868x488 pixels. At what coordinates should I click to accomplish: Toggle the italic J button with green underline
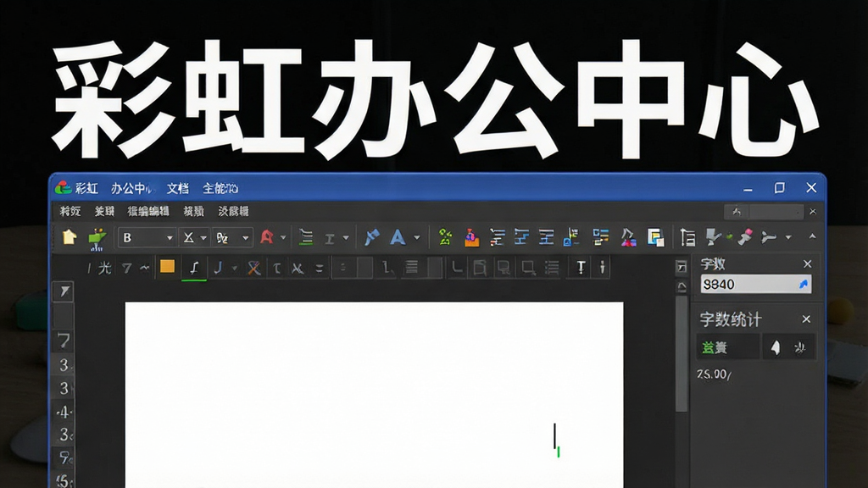(194, 269)
